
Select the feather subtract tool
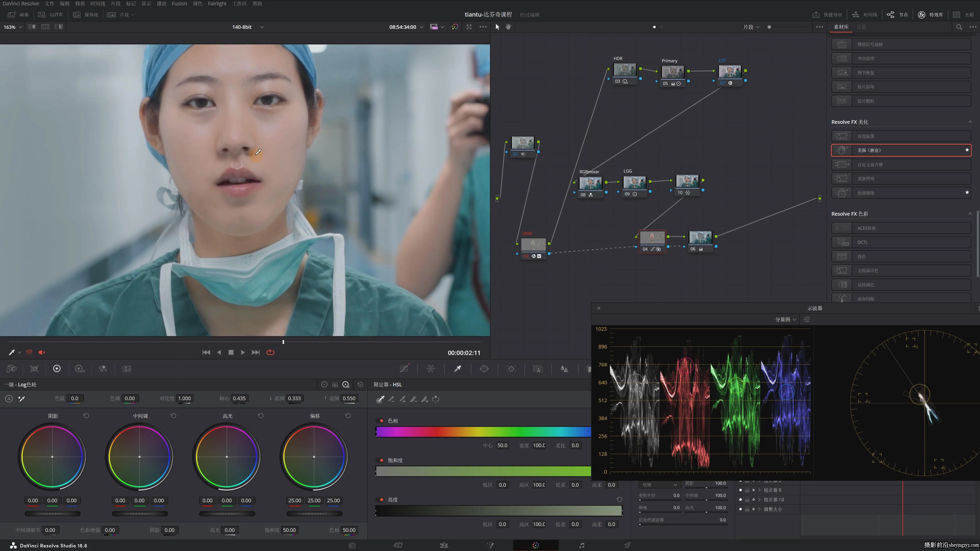point(413,399)
